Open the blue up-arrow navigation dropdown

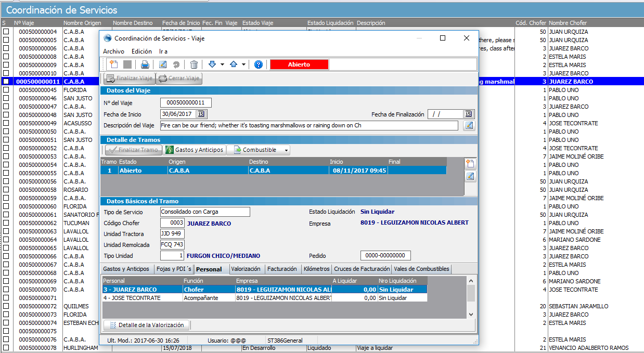(x=243, y=64)
